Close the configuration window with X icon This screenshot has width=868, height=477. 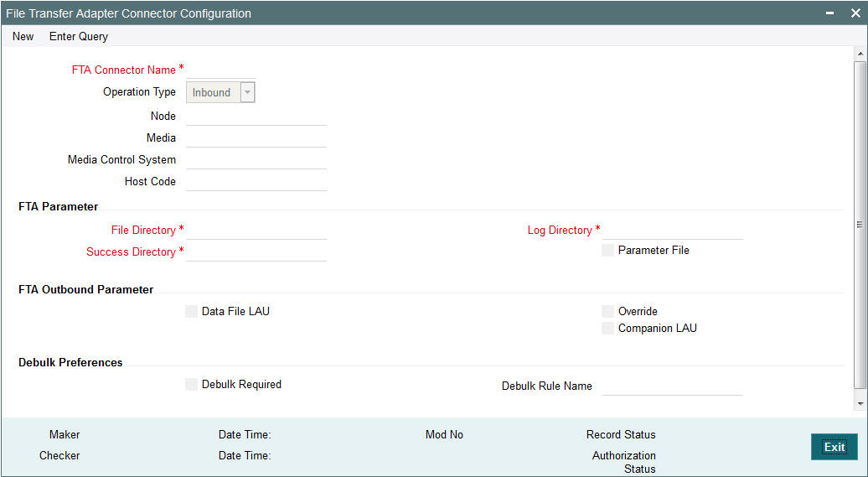(x=855, y=13)
